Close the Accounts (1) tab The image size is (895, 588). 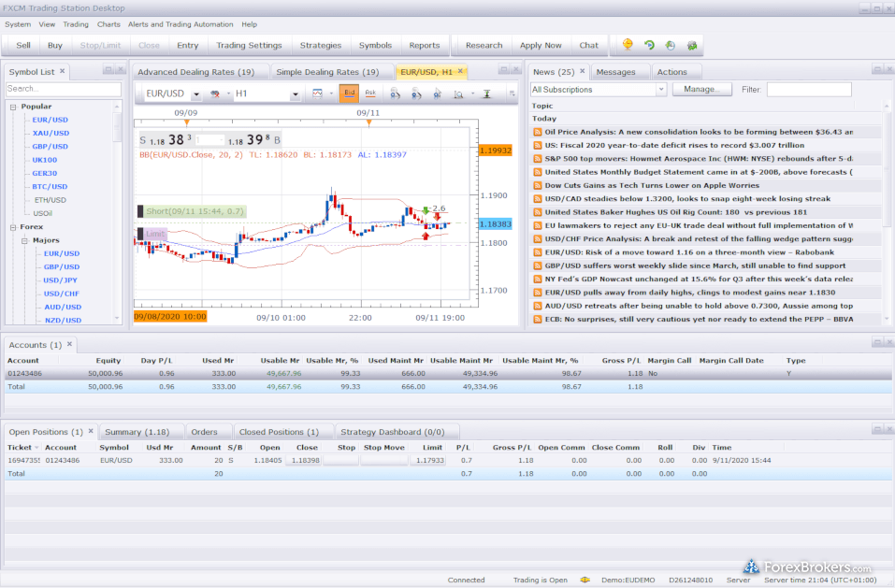click(69, 344)
